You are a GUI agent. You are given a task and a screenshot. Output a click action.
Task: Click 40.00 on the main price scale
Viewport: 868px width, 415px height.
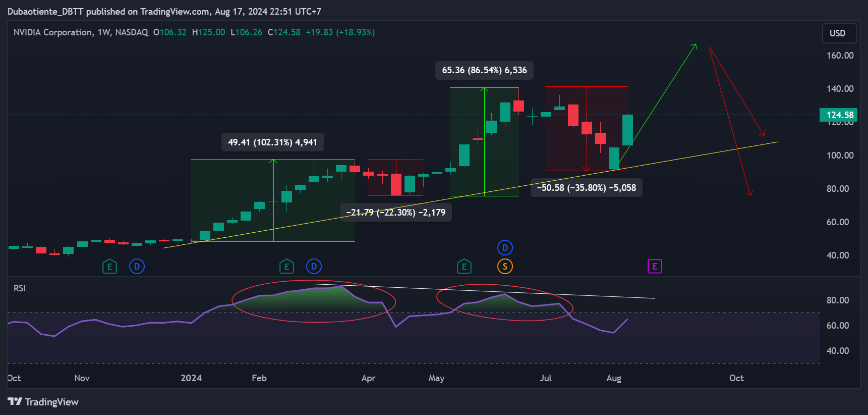pos(838,255)
